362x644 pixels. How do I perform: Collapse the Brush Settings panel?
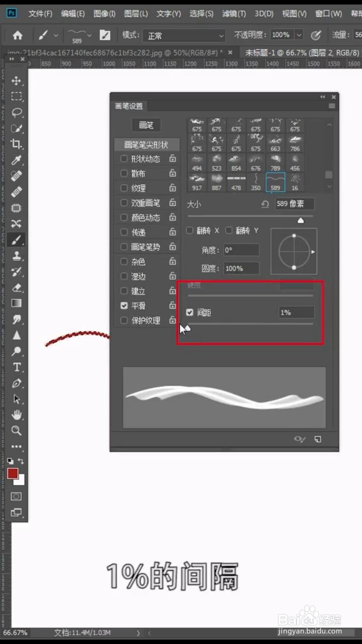323,97
